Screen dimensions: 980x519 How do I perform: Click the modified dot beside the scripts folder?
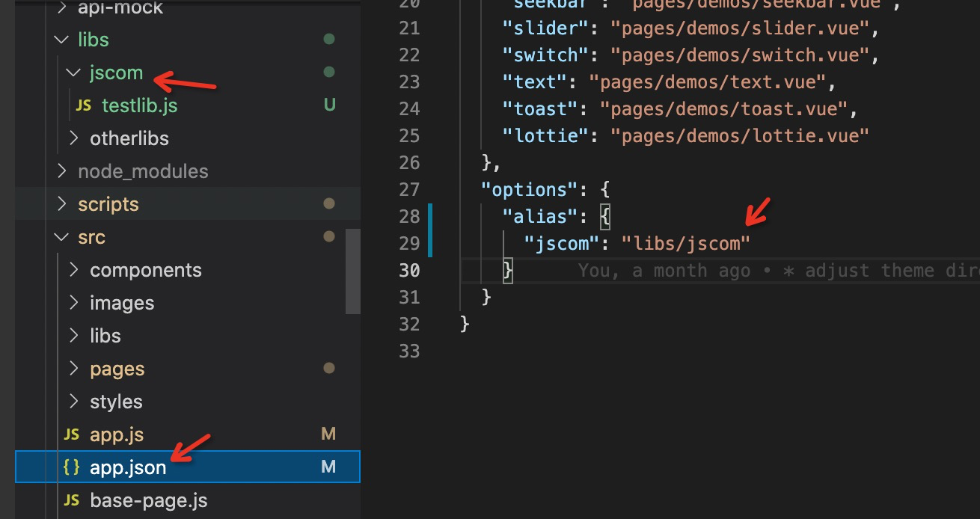pyautogui.click(x=328, y=203)
